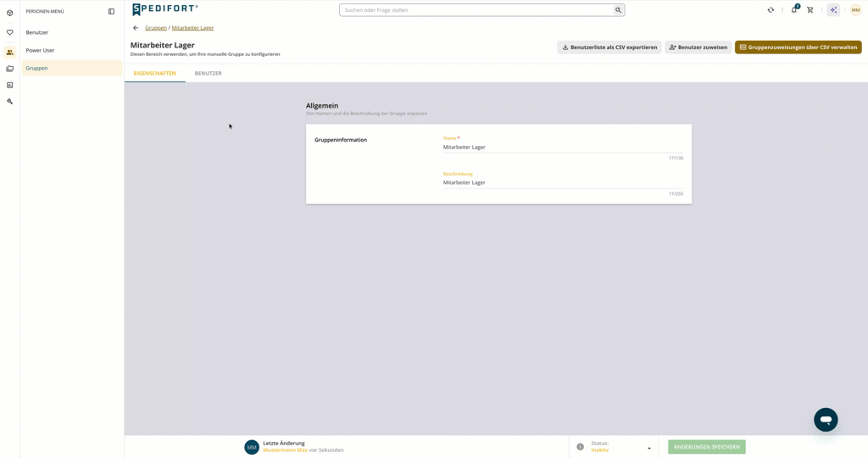Focus the Suchen oder Frage stellen search box
Image resolution: width=868 pixels, height=458 pixels.
476,10
